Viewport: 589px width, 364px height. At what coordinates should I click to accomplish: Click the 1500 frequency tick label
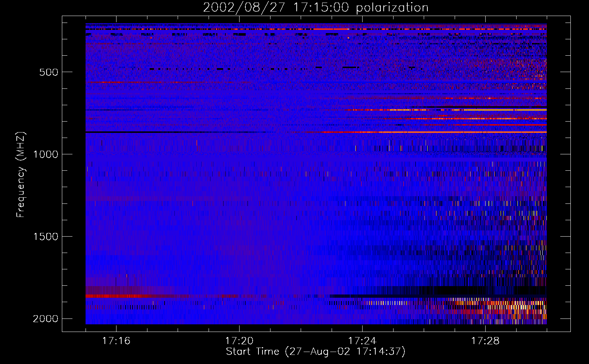tap(46, 237)
